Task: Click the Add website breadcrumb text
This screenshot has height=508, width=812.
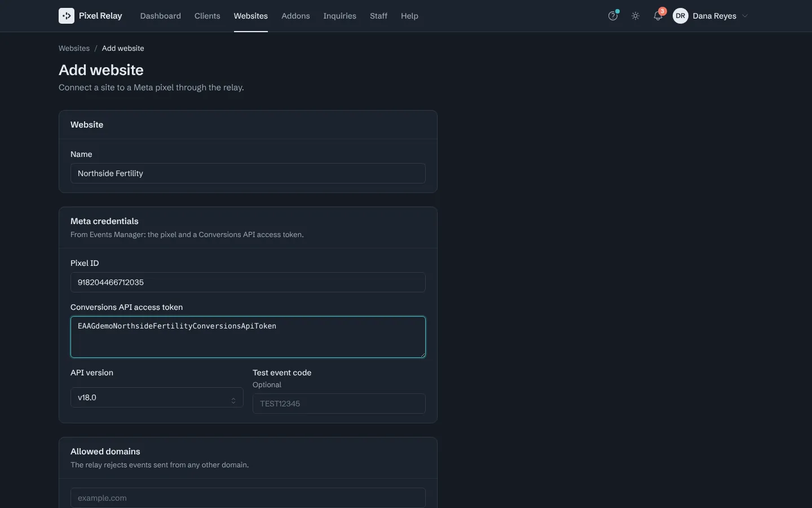Action: (x=123, y=49)
